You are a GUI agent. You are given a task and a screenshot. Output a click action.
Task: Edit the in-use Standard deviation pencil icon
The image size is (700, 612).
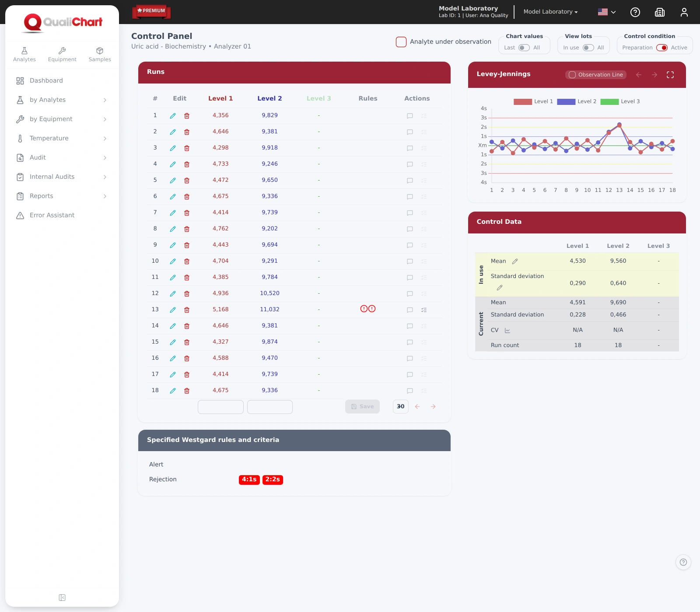[x=500, y=288]
